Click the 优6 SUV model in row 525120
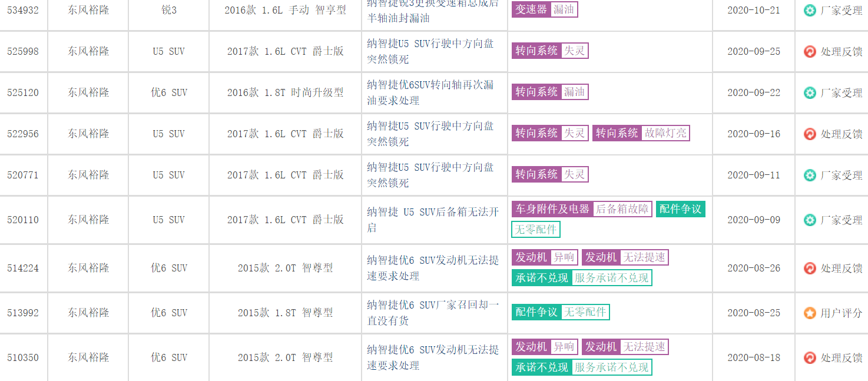 [169, 92]
